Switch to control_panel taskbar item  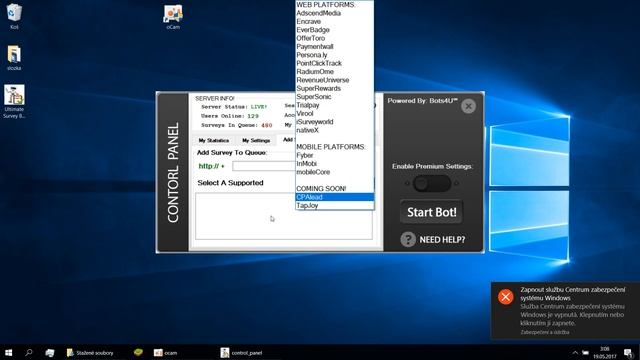tap(242, 353)
